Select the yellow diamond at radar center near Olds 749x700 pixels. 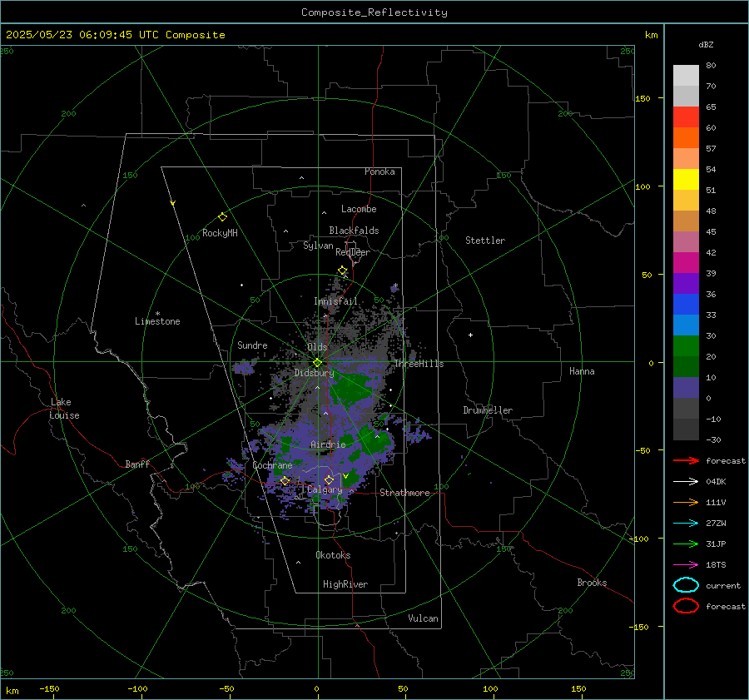click(x=317, y=363)
